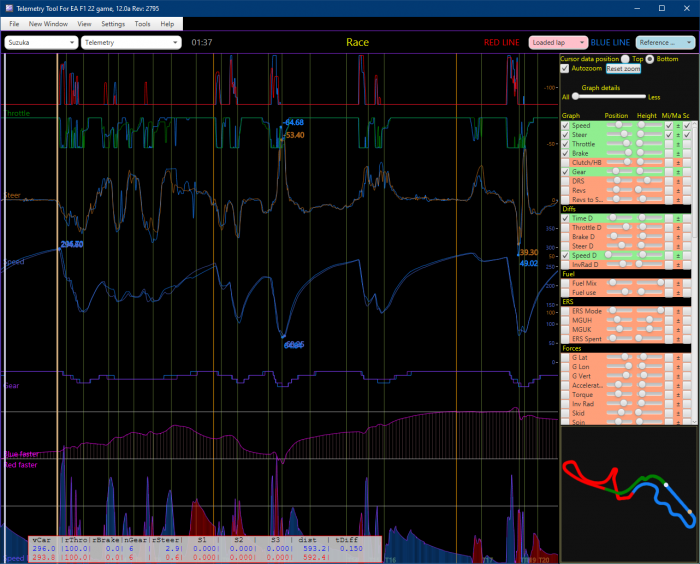Click the ± button in the Fuel Mix row
Screen dimensions: 700x564
coord(678,284)
